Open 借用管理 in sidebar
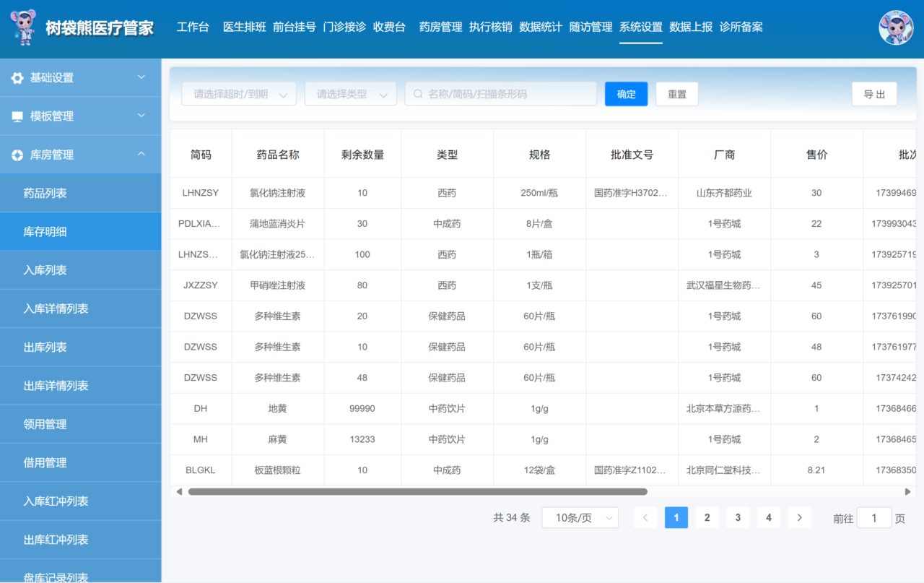 tap(81, 462)
